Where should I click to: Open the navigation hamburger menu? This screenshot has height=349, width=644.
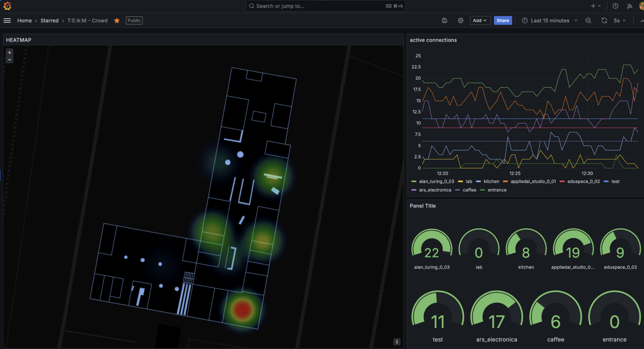tap(7, 20)
